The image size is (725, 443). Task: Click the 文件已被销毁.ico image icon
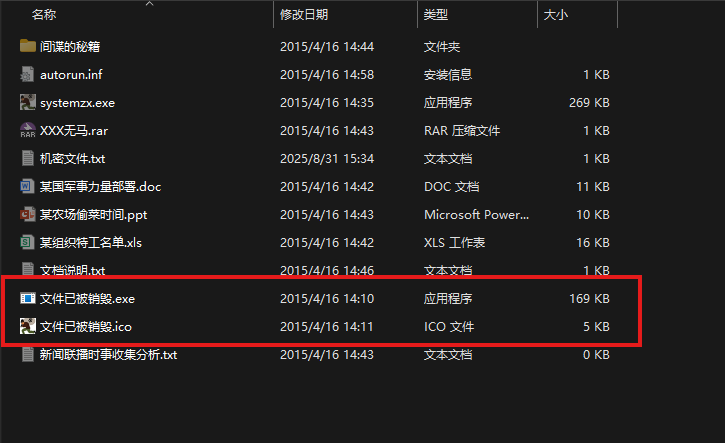tap(28, 326)
